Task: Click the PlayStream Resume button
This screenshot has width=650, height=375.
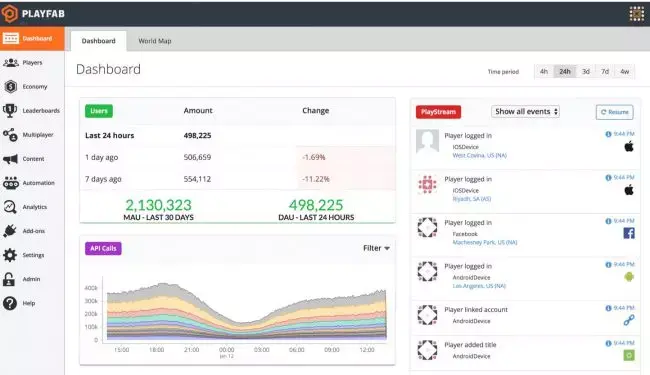Action: point(614,112)
